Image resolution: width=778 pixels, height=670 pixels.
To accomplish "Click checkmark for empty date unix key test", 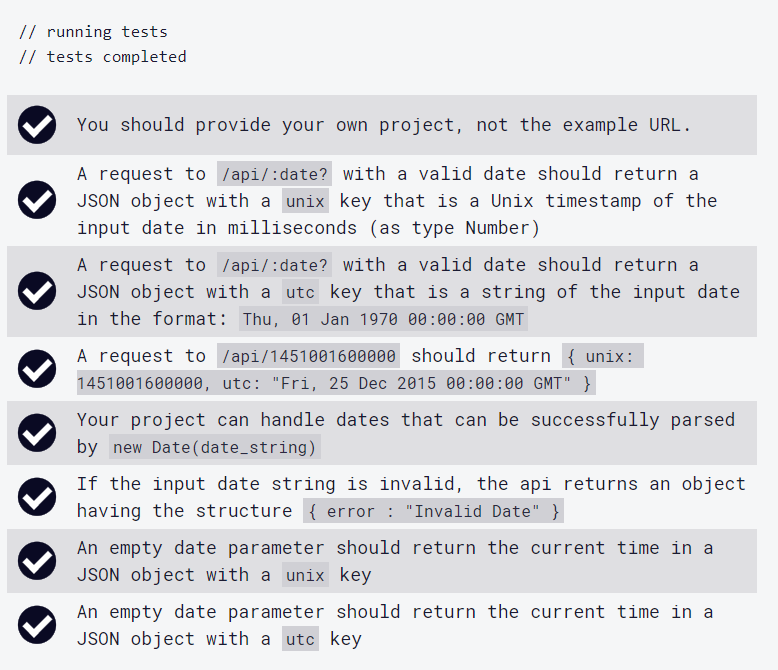I will (37, 561).
